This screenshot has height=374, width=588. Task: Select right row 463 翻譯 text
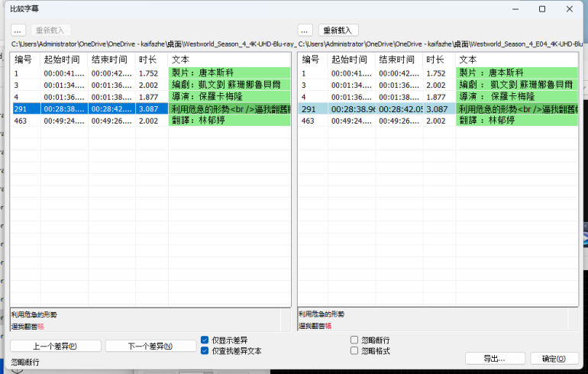[x=517, y=121]
